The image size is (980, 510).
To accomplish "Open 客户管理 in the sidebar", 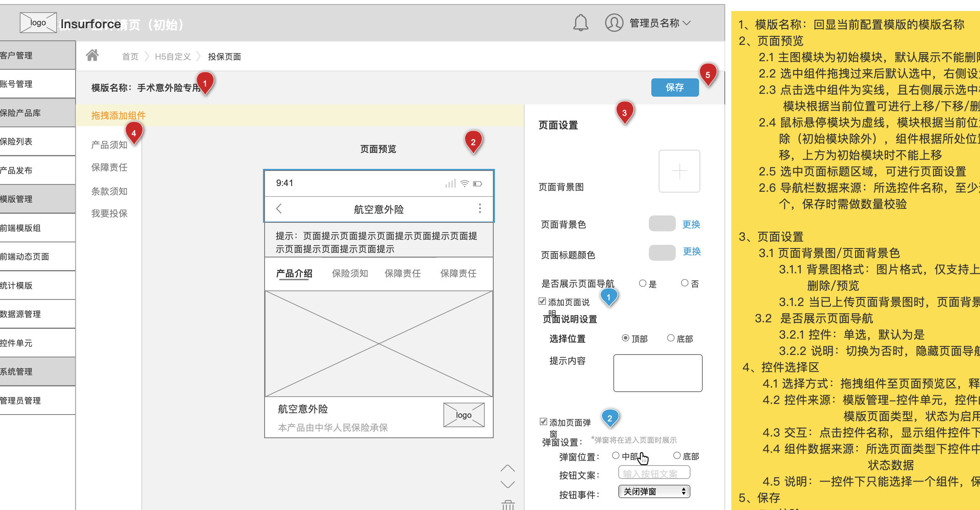I will point(38,55).
